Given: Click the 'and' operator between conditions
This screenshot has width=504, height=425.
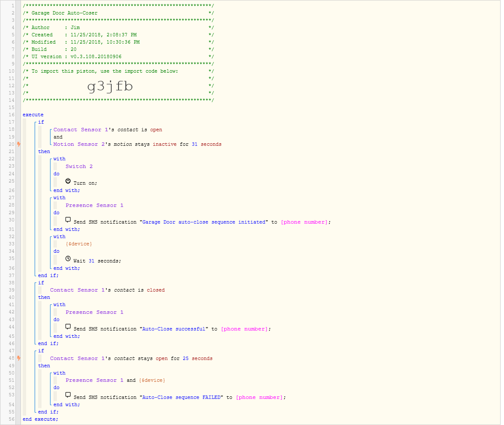Looking at the screenshot, I should tap(58, 137).
